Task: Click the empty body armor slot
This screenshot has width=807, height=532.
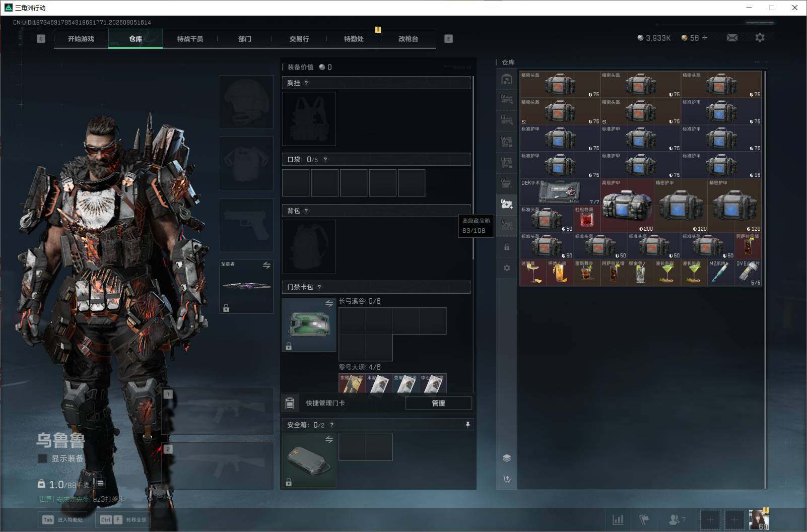Action: click(x=246, y=163)
